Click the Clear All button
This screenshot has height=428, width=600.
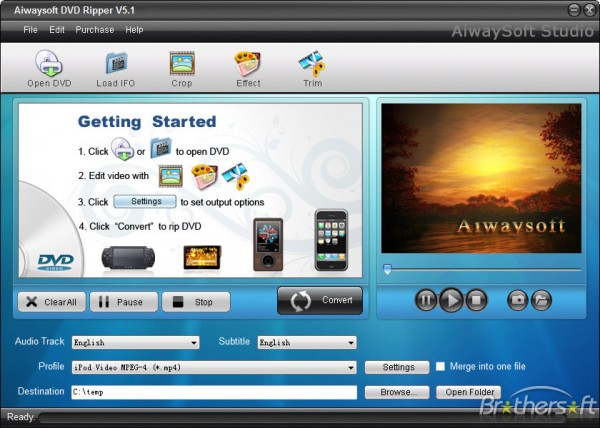52,302
